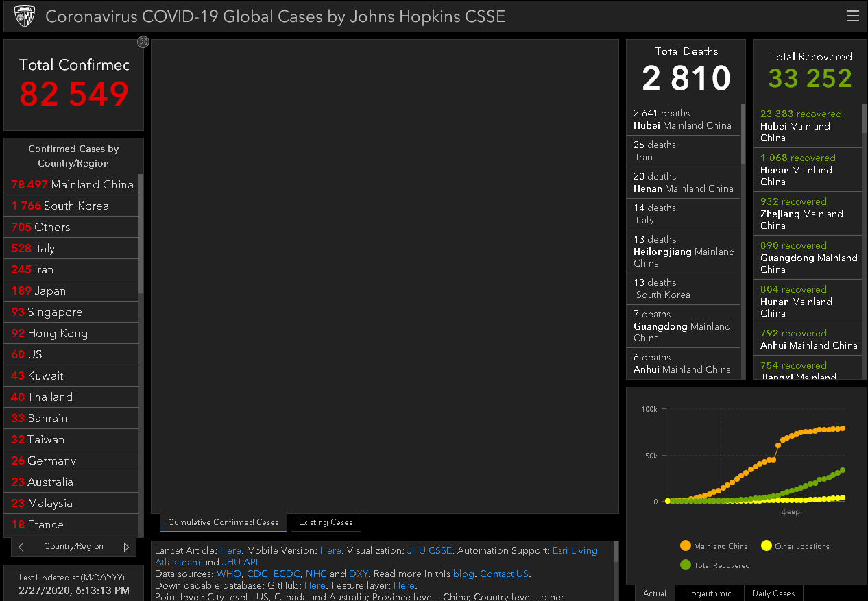Open the hamburger menu in the header
The width and height of the screenshot is (868, 601).
click(852, 16)
